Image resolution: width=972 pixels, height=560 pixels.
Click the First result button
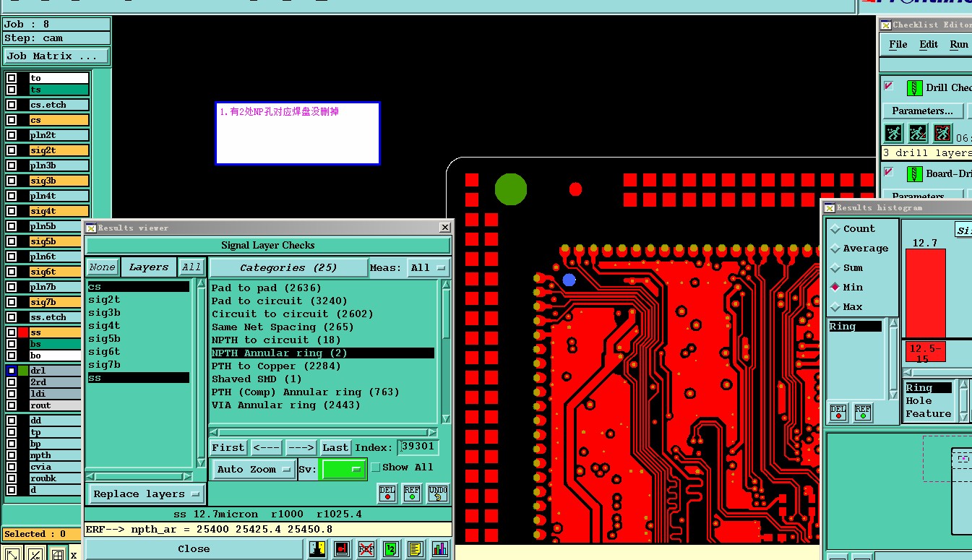(228, 448)
